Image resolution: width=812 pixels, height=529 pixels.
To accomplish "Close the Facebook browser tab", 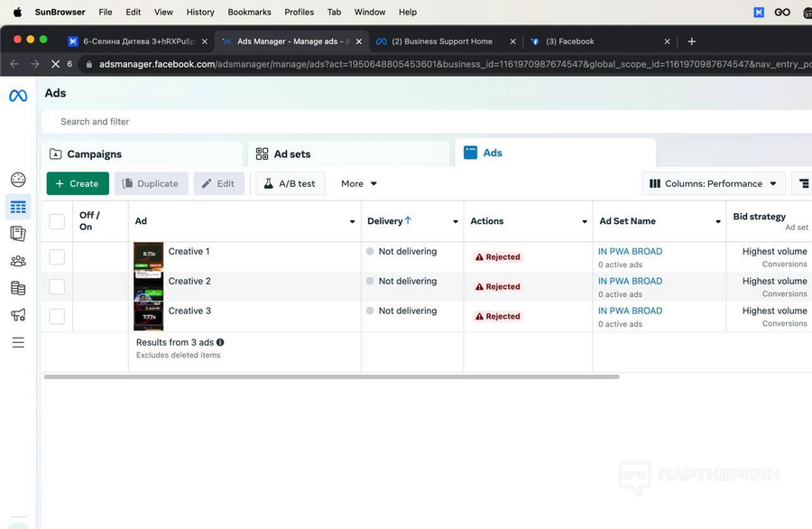I will 667,42.
